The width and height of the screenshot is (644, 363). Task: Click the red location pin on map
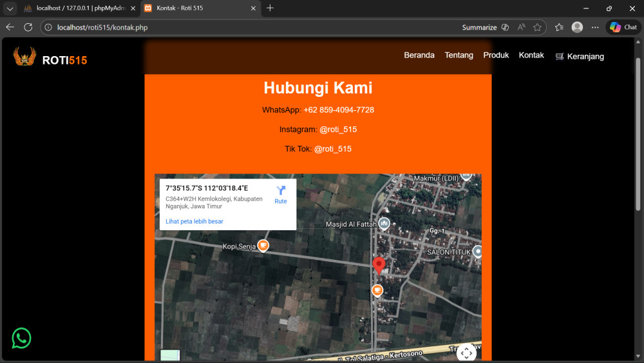(379, 265)
